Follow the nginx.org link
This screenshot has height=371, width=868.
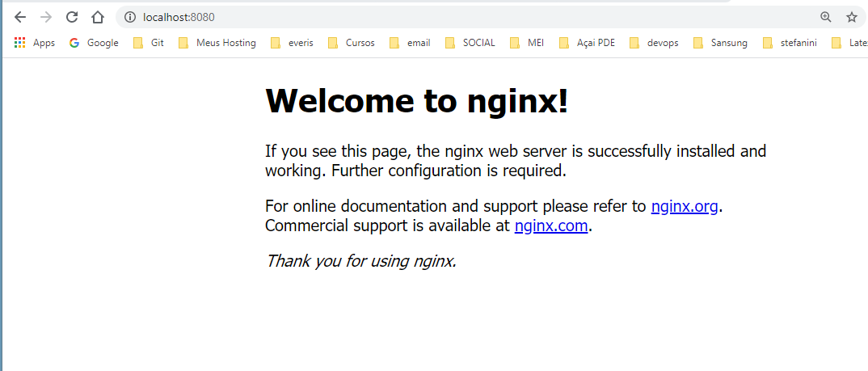coord(685,206)
